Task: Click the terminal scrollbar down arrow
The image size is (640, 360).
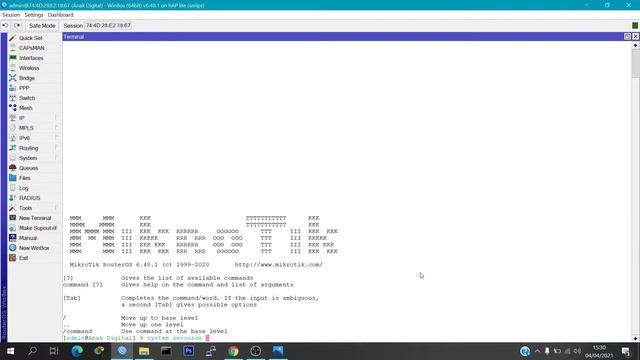Action: pyautogui.click(x=635, y=338)
